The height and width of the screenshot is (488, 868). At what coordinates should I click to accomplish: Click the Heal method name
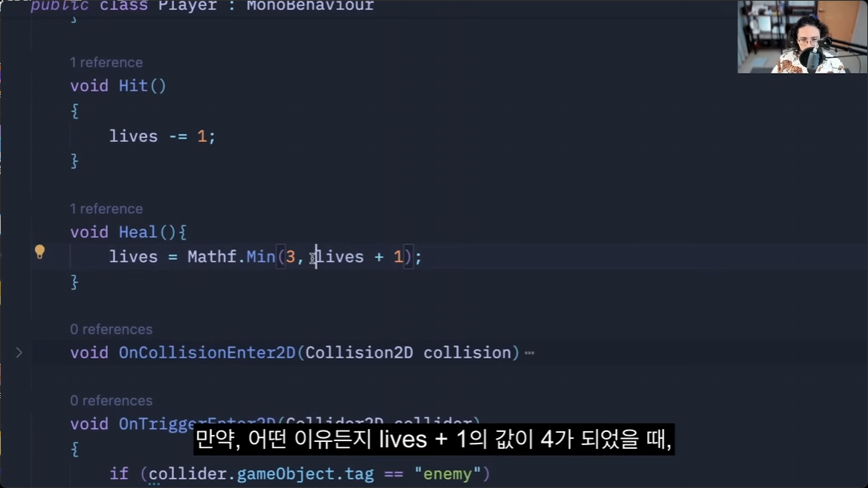[138, 232]
